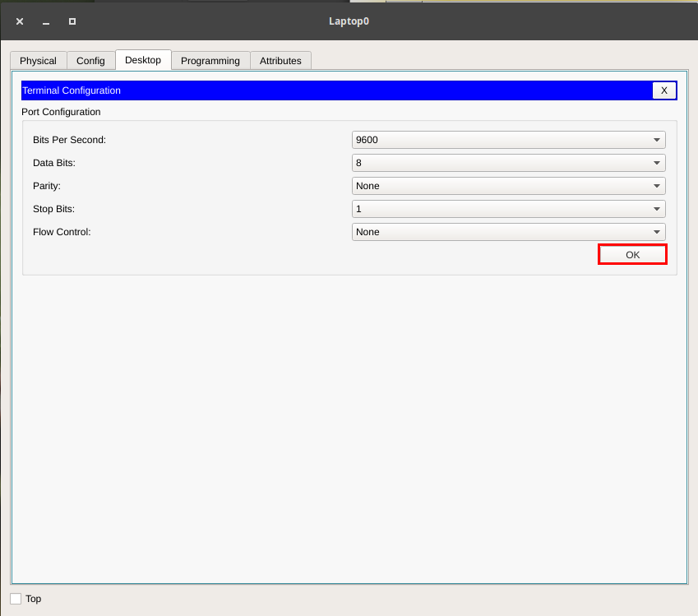Click the Flow Control label
The image size is (698, 616).
tap(62, 232)
